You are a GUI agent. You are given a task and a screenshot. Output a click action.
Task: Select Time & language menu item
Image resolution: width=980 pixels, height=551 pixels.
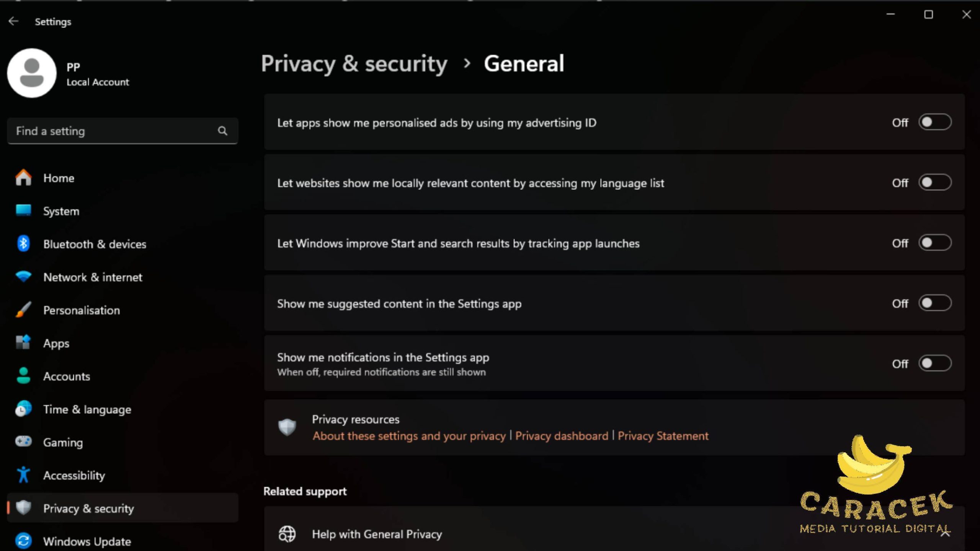coord(86,409)
